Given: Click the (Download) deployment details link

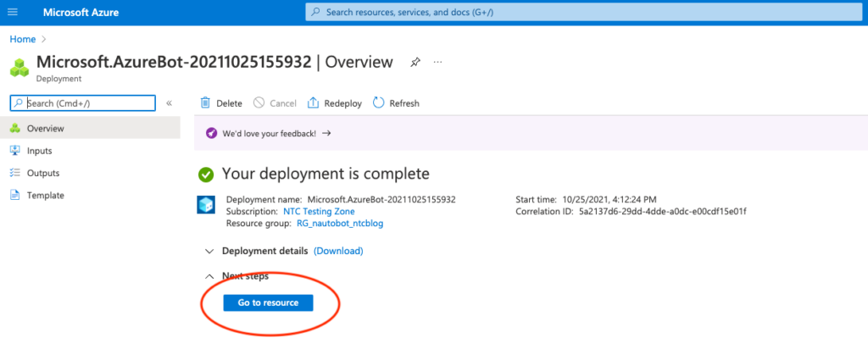Looking at the screenshot, I should (x=338, y=251).
